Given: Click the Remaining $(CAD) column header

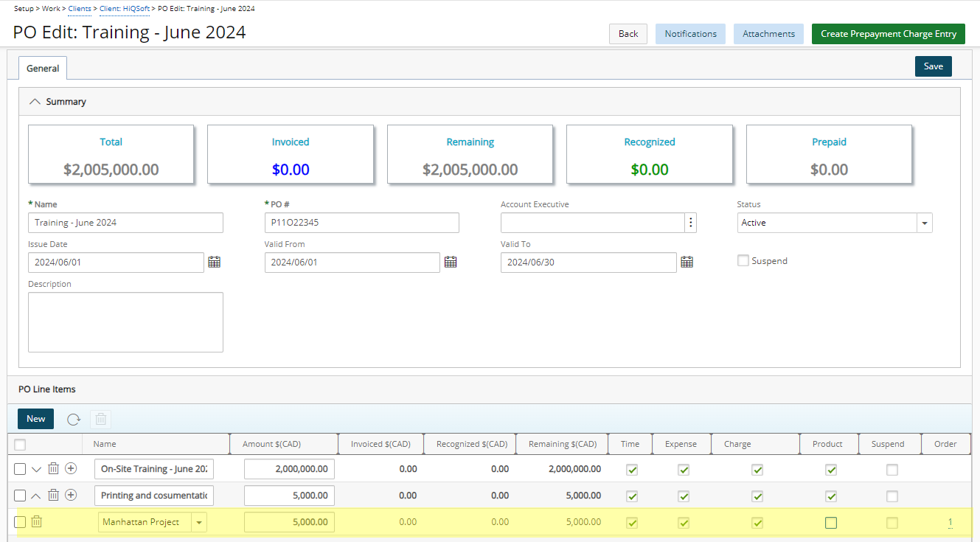Looking at the screenshot, I should point(562,444).
